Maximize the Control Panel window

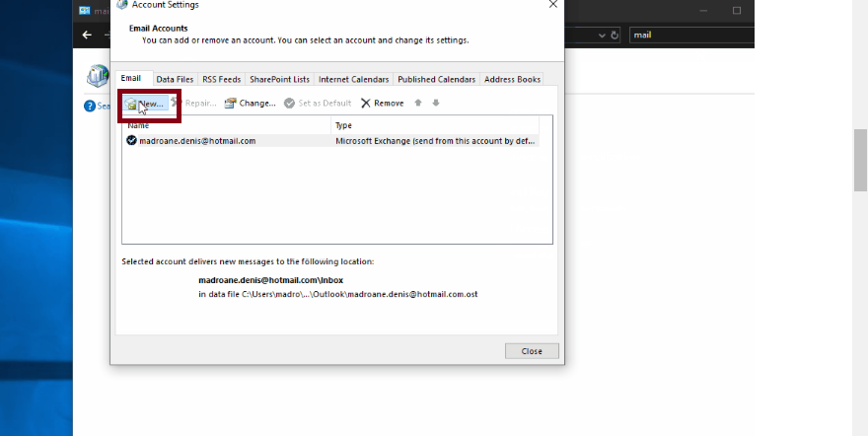736,11
